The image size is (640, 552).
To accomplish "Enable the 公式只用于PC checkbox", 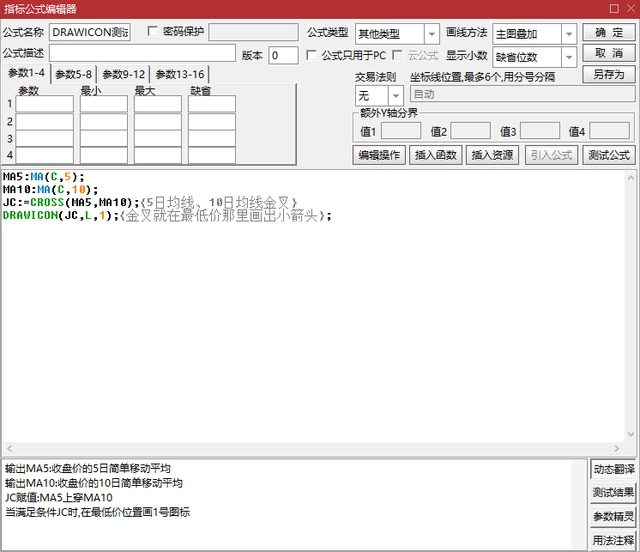I will [x=311, y=55].
